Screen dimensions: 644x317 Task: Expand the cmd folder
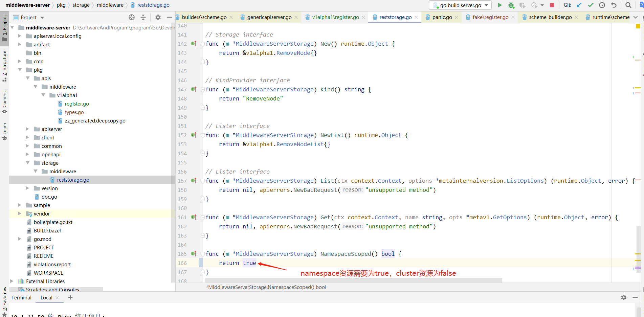[x=20, y=61]
